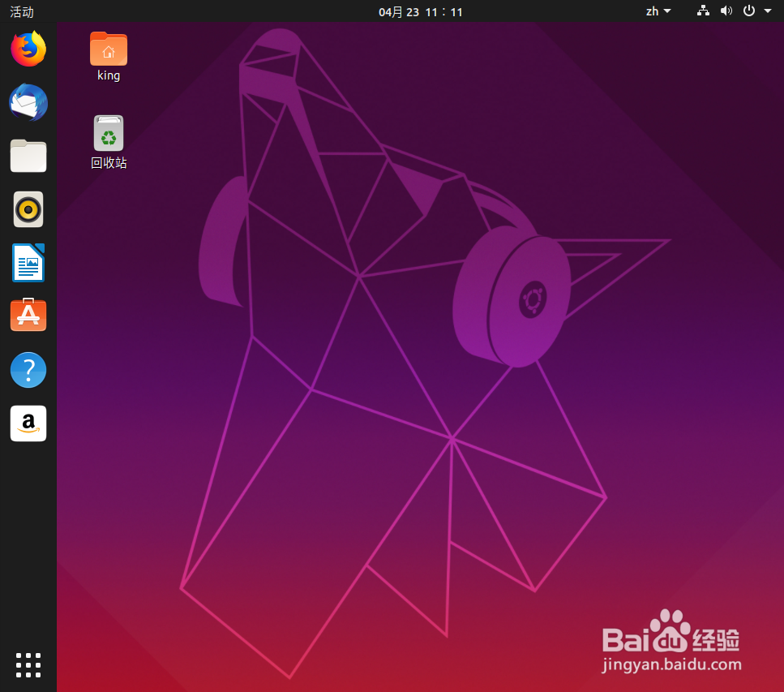784x692 pixels.
Task: Select the king home folder icon
Action: (109, 49)
